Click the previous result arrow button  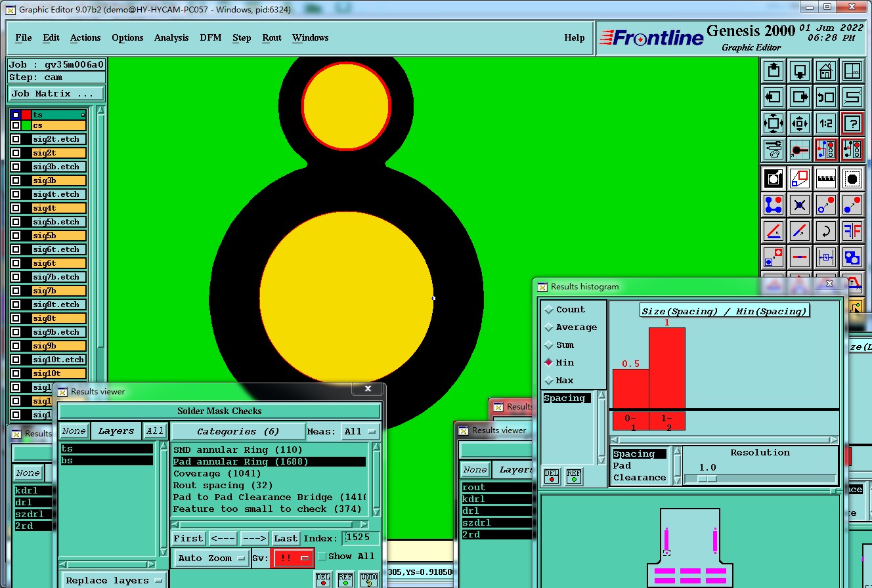pos(223,538)
